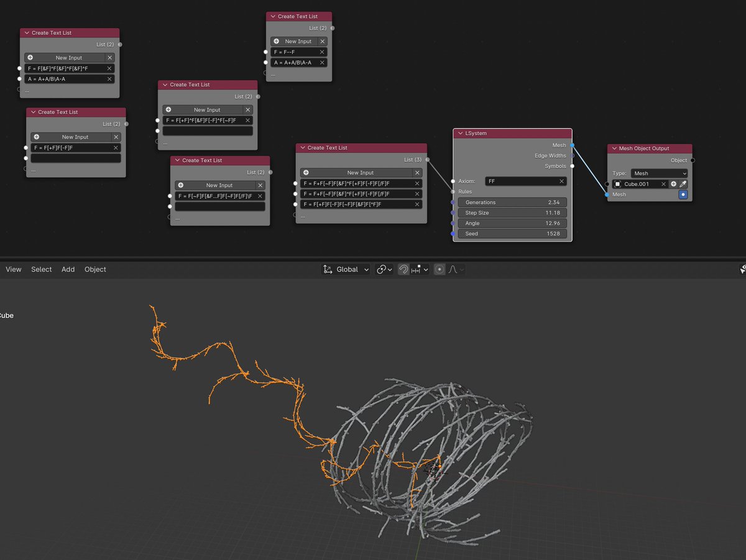Collapse the Create Text List node with List (3)

[x=302, y=148]
